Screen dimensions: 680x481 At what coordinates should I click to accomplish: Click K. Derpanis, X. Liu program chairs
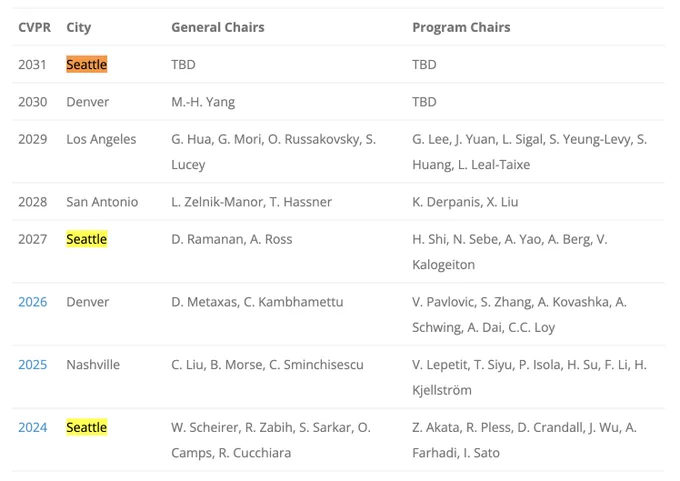(465, 202)
